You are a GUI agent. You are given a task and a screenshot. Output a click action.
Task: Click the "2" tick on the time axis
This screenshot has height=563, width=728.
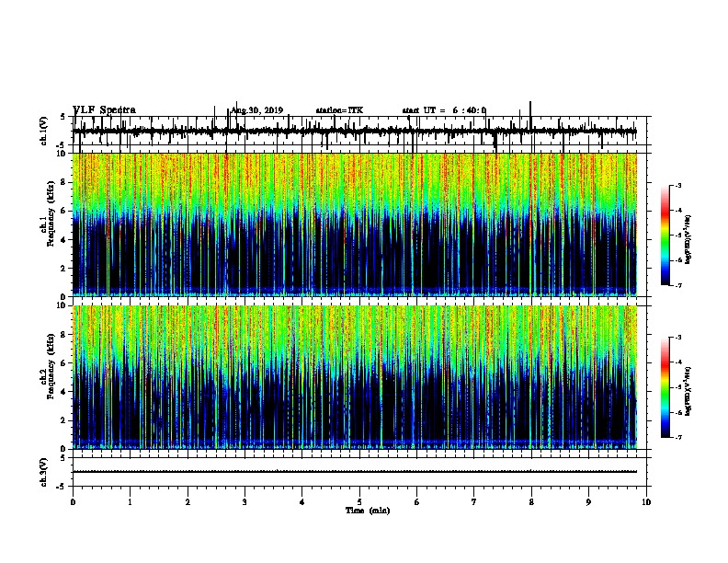tap(188, 502)
